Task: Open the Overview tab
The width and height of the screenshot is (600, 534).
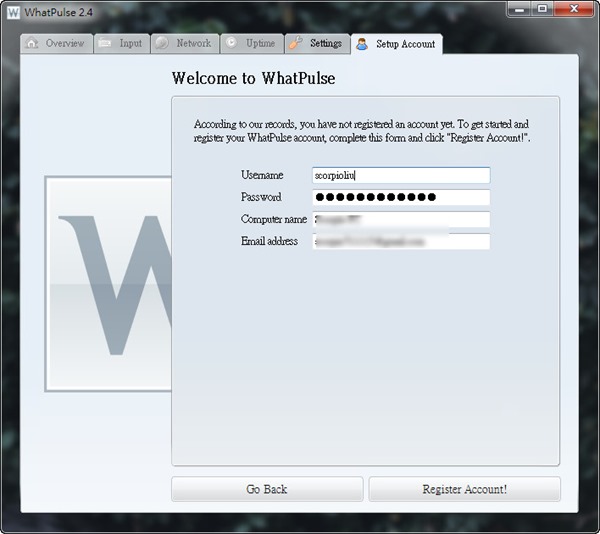Action: (57, 44)
